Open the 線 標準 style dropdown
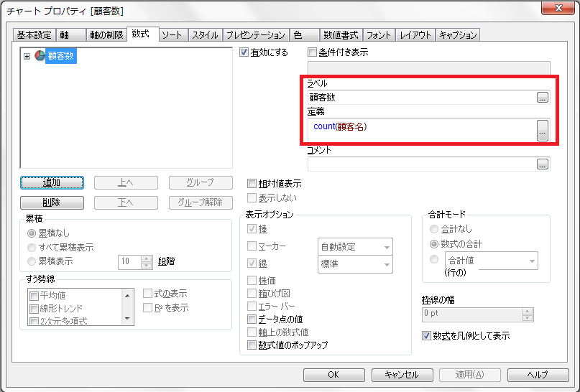 [355, 264]
